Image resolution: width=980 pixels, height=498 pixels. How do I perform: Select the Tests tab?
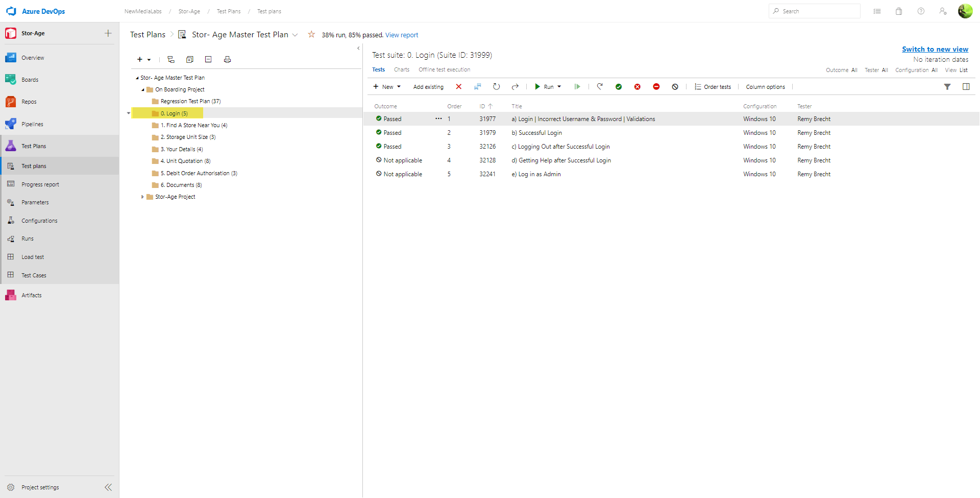pos(379,69)
